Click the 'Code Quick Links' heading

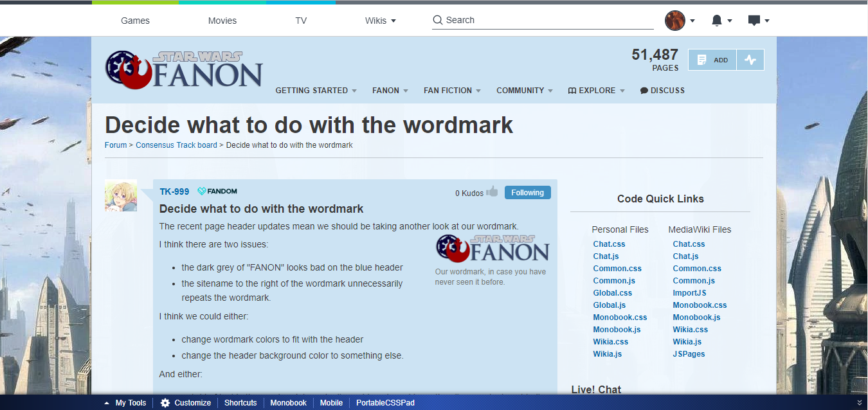coord(660,199)
